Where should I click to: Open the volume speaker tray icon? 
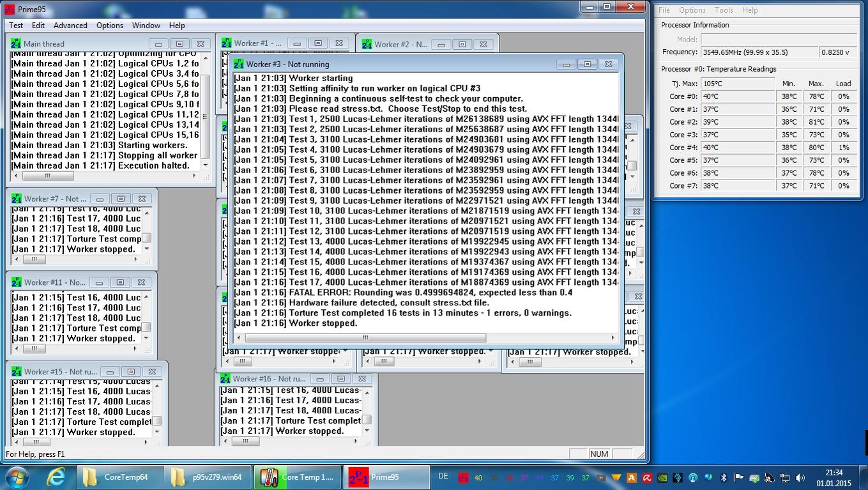tap(800, 478)
